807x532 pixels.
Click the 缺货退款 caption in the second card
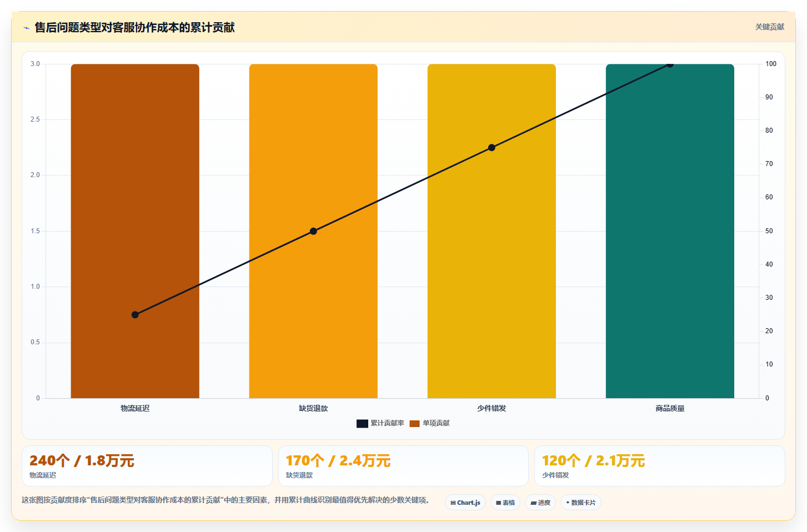click(299, 475)
